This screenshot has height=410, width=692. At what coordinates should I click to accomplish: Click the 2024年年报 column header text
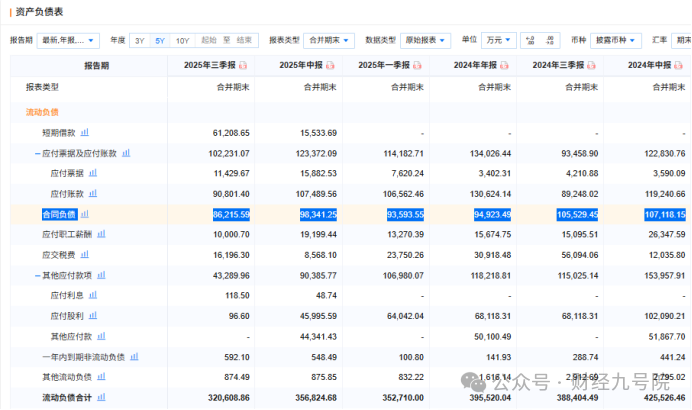(x=475, y=65)
